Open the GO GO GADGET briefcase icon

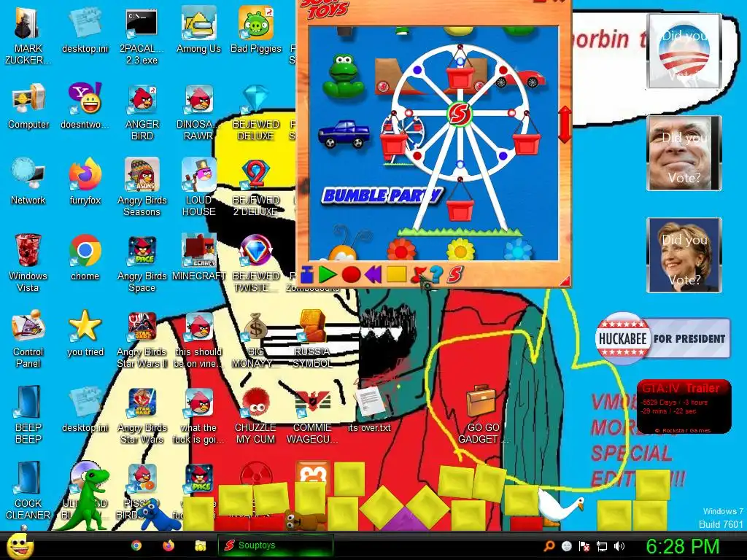pyautogui.click(x=483, y=414)
